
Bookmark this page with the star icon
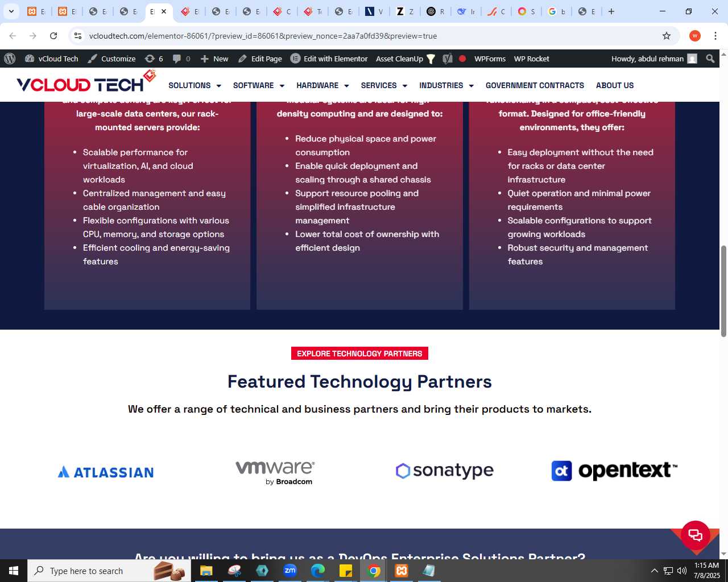tap(667, 36)
